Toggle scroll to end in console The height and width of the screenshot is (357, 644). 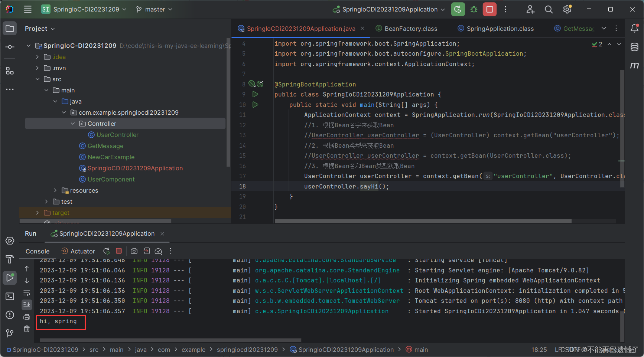27,305
